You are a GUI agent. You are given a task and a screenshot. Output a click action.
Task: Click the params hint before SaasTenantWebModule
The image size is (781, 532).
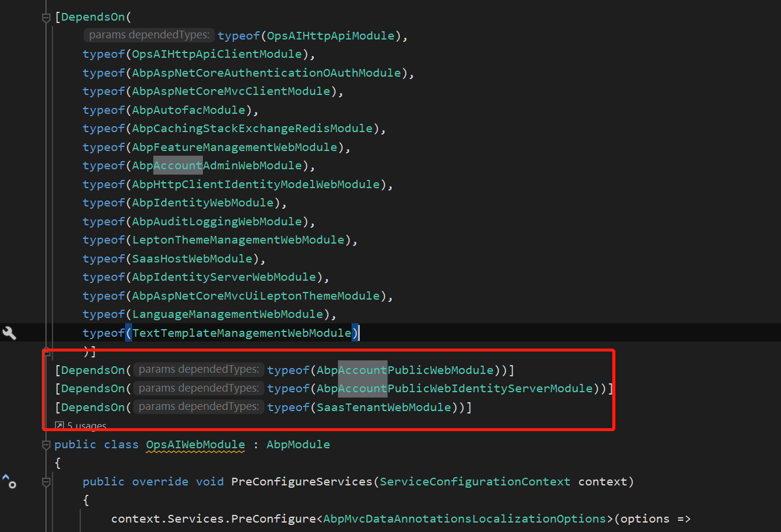(x=199, y=407)
